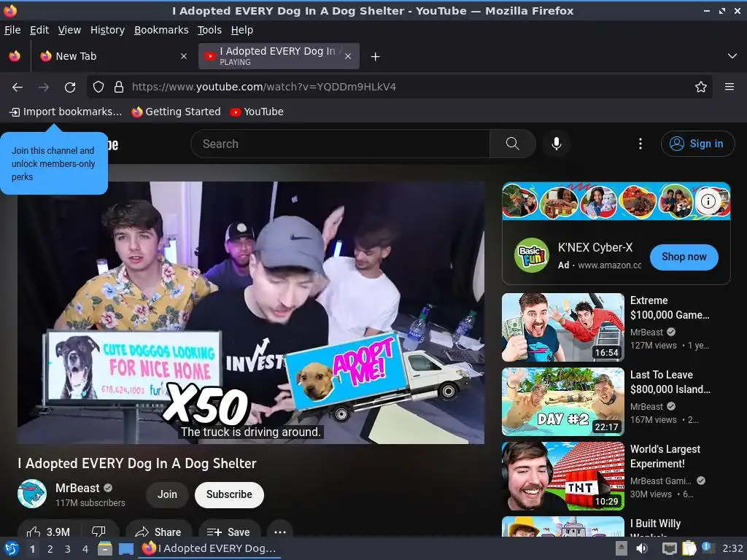Click the YouTube search magnifier button
The width and height of the screenshot is (747, 560).
(x=513, y=144)
